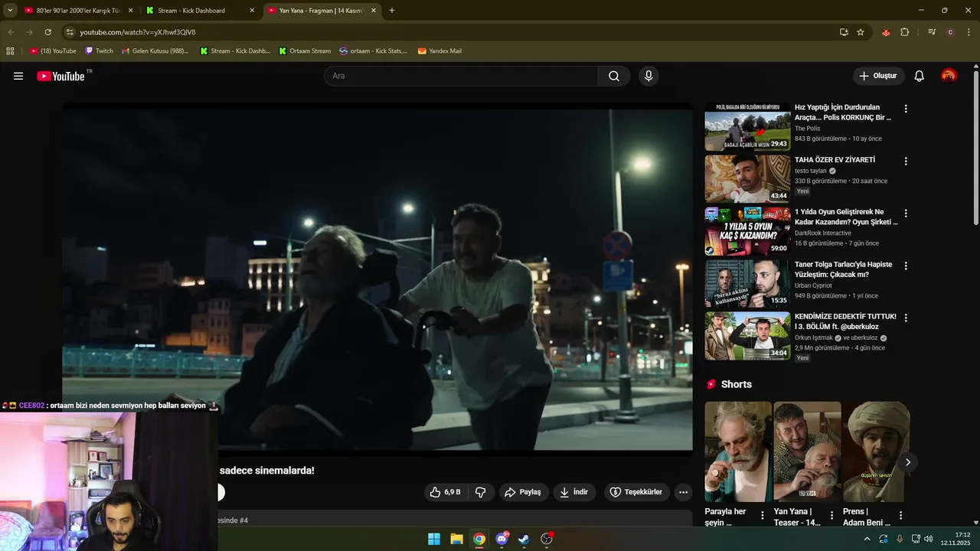Open the Hapiste Yüzleştim video thumbnail
Image resolution: width=980 pixels, height=551 pixels.
tap(747, 283)
